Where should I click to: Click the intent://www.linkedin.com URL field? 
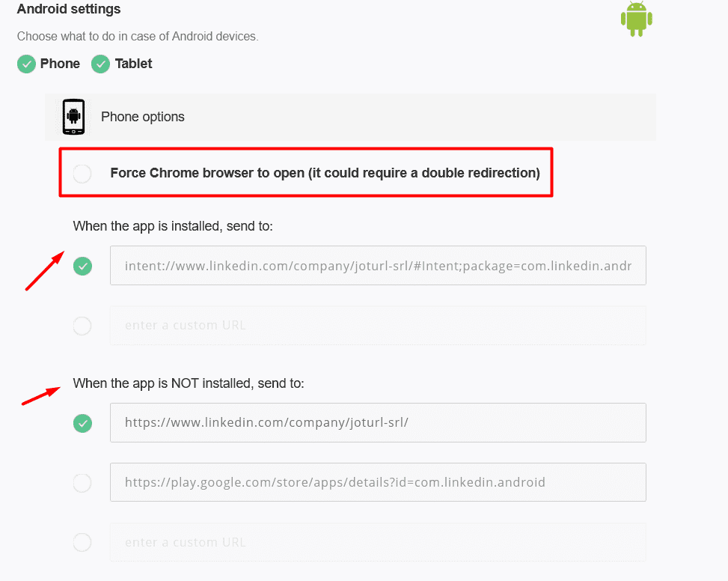point(378,266)
